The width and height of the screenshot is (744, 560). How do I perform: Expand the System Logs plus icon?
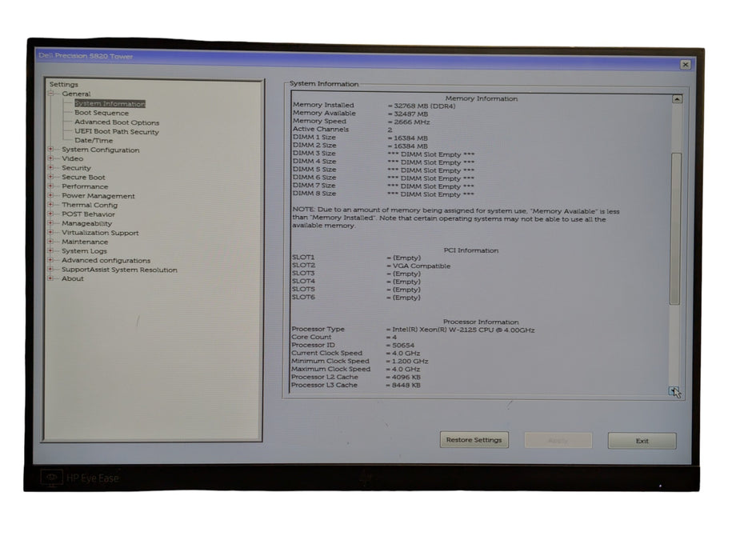(50, 250)
